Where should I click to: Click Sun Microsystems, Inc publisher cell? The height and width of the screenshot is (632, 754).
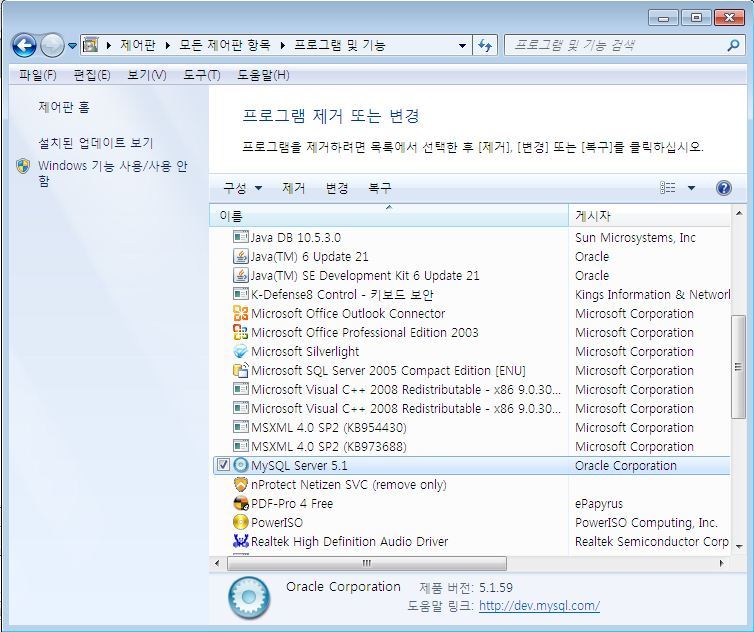635,237
